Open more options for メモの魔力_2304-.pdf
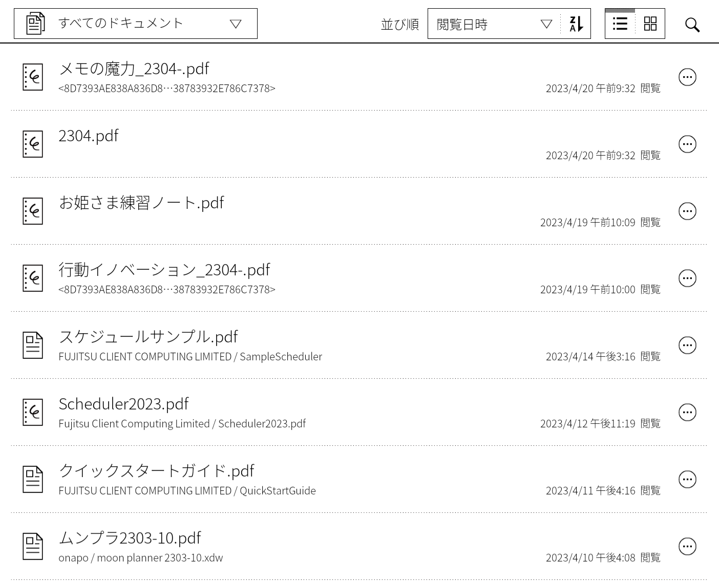 [x=687, y=77]
